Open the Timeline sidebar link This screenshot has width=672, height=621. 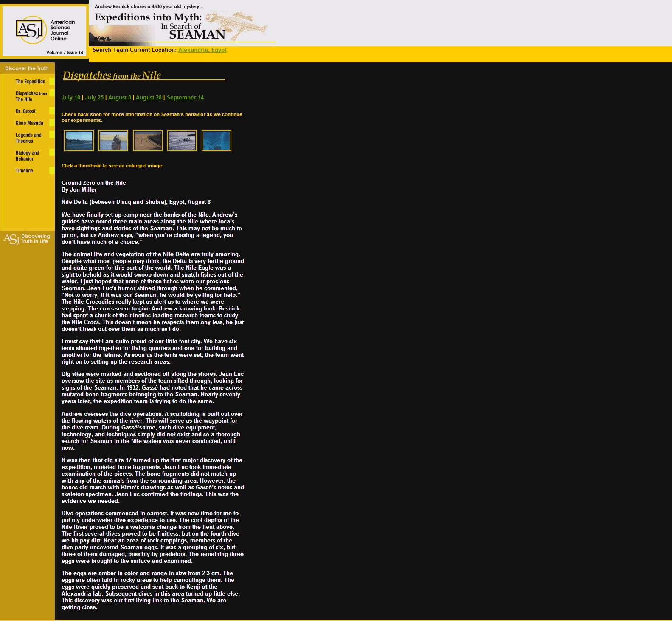coord(24,171)
